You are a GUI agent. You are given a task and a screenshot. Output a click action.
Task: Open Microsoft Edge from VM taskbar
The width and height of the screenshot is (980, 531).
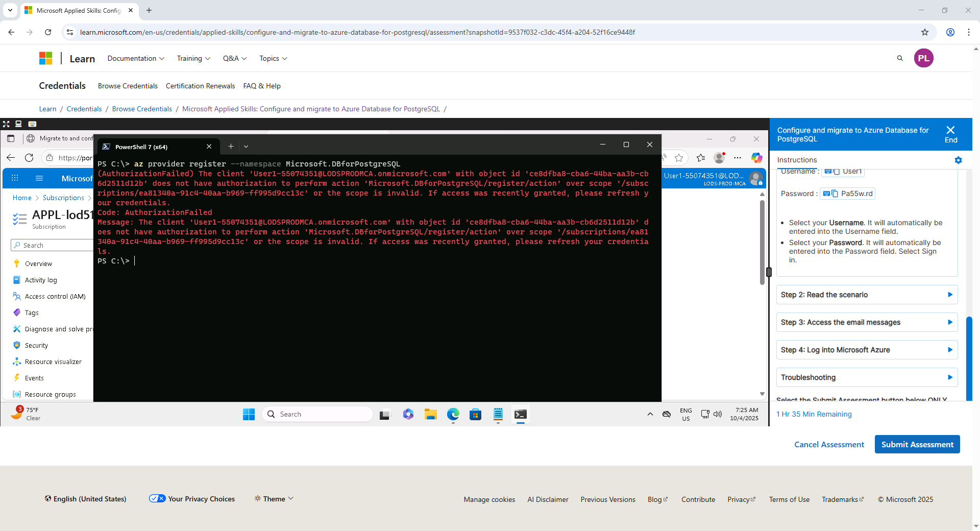click(453, 414)
